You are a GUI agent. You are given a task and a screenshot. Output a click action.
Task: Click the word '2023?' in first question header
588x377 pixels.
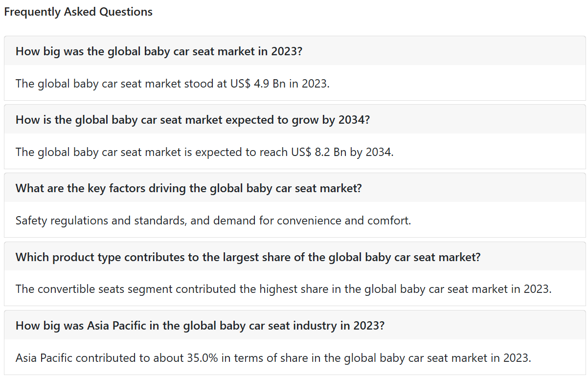(287, 51)
